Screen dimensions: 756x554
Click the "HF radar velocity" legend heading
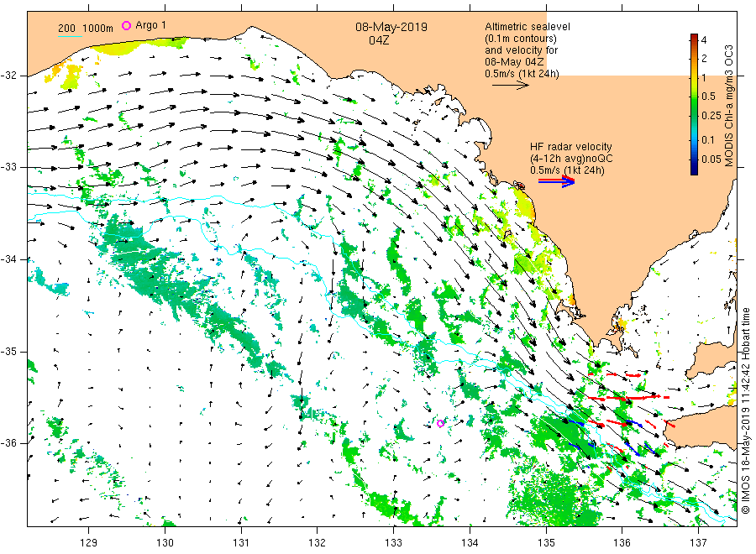(x=571, y=146)
